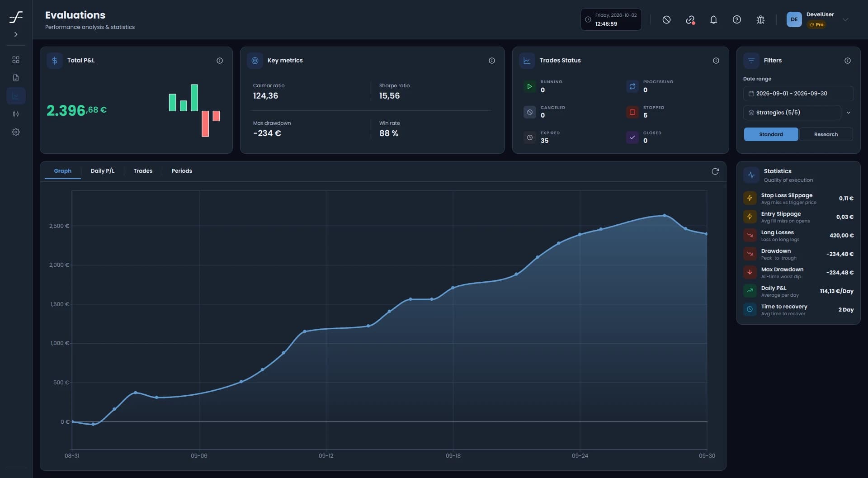Show info for Trades Status card

(716, 61)
